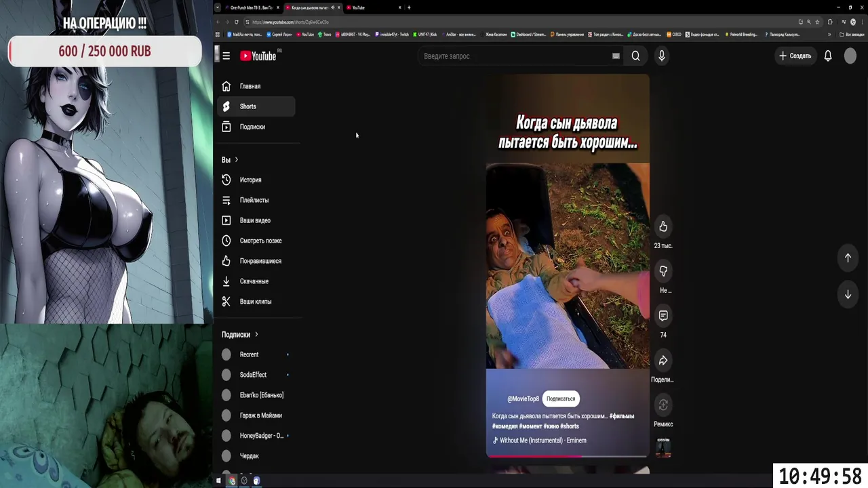Expand the 'Подписки' section header
The image size is (868, 488).
240,335
